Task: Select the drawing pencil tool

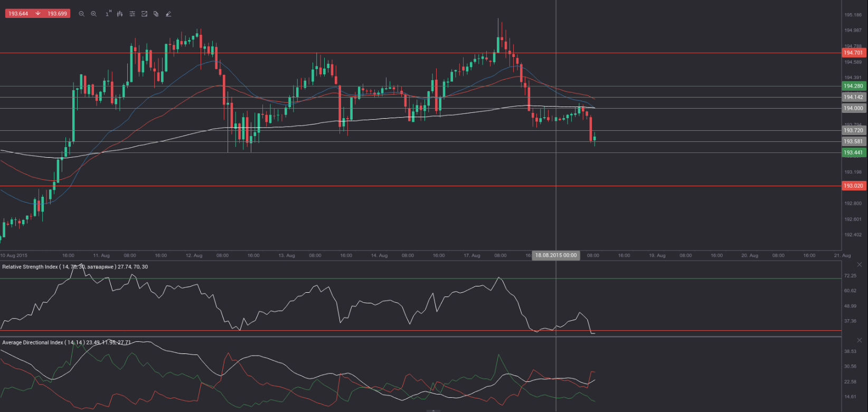Action: pyautogui.click(x=168, y=14)
